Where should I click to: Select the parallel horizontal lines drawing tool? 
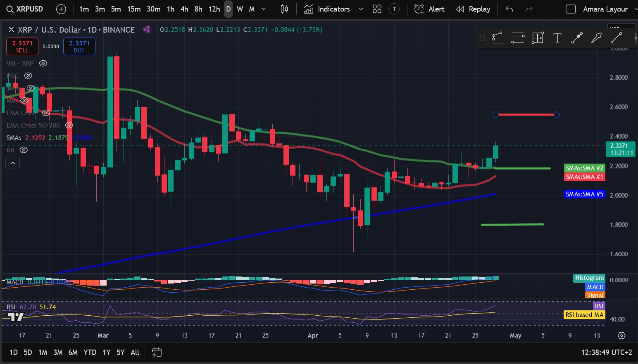coord(518,38)
